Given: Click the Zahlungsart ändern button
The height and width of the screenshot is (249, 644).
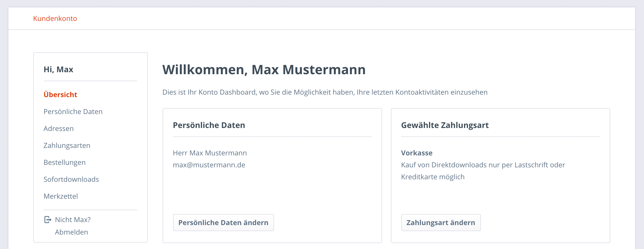Looking at the screenshot, I should tap(441, 223).
